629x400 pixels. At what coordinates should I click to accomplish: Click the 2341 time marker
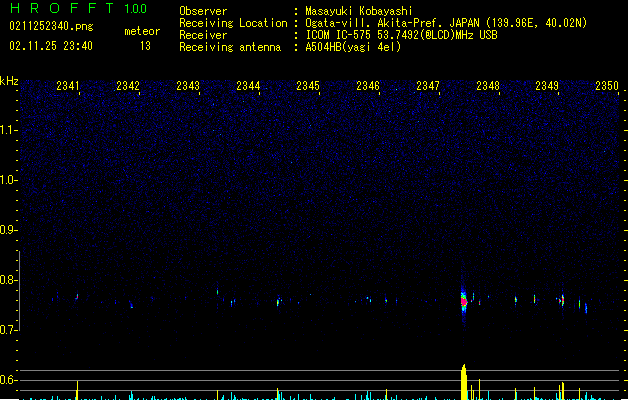click(x=68, y=86)
